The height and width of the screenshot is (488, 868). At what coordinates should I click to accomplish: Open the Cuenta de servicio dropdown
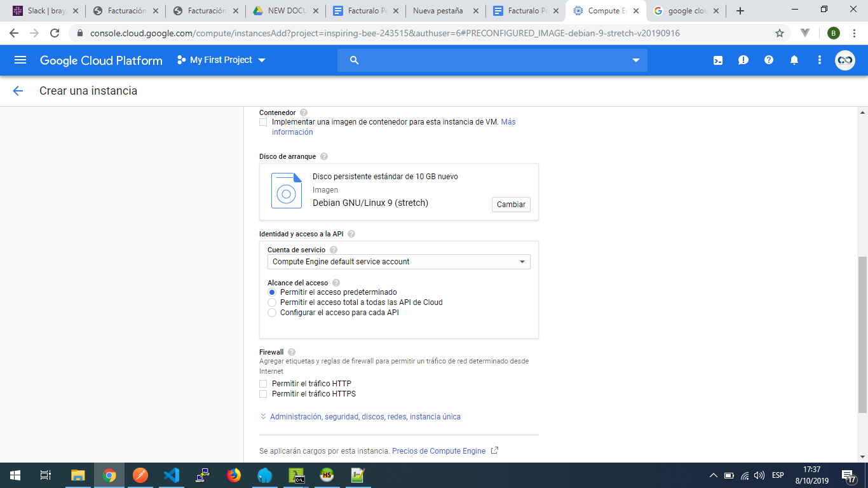[x=398, y=262]
